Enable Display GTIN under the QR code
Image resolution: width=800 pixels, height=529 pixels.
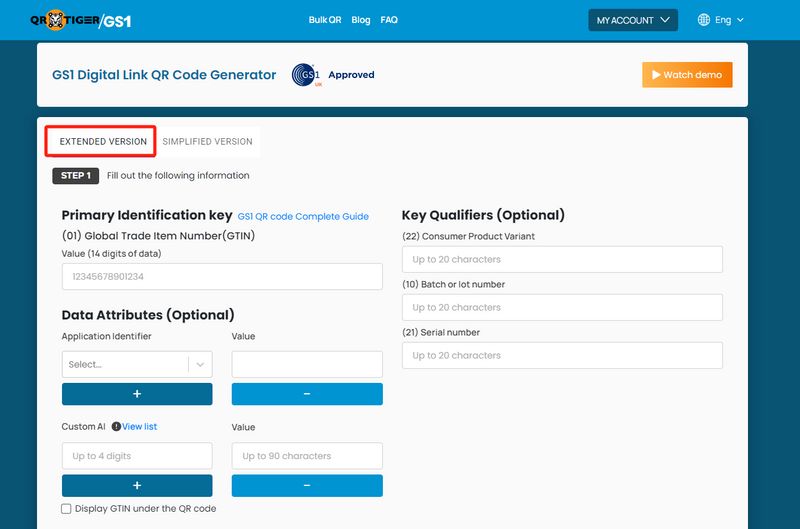(x=66, y=509)
